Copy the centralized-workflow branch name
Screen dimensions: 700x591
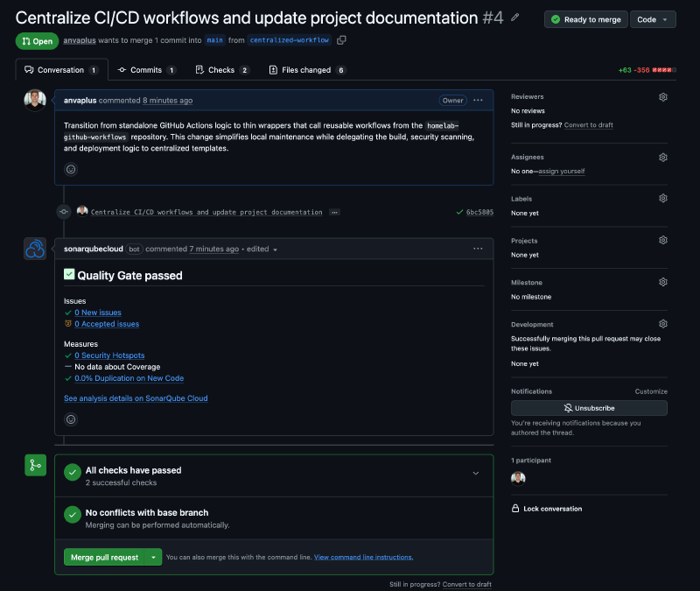pos(341,40)
